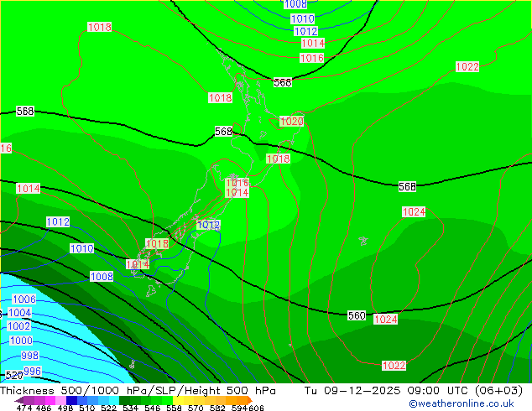This screenshot has height=411, width=532.
Task: Click the legend value 522
Action: point(108,408)
